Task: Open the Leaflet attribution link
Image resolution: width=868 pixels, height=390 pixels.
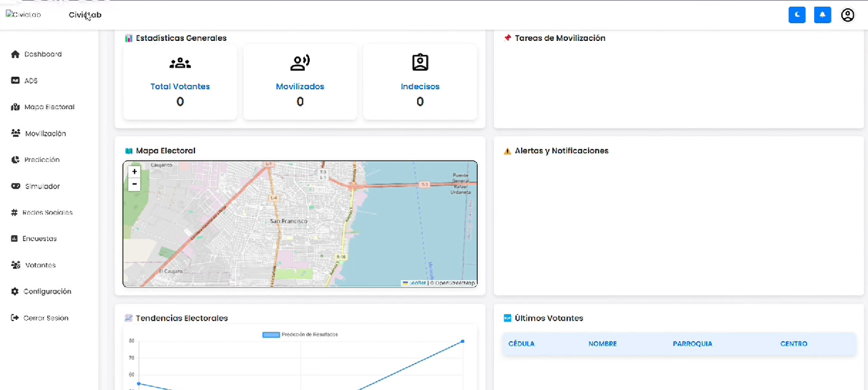Action: 414,283
